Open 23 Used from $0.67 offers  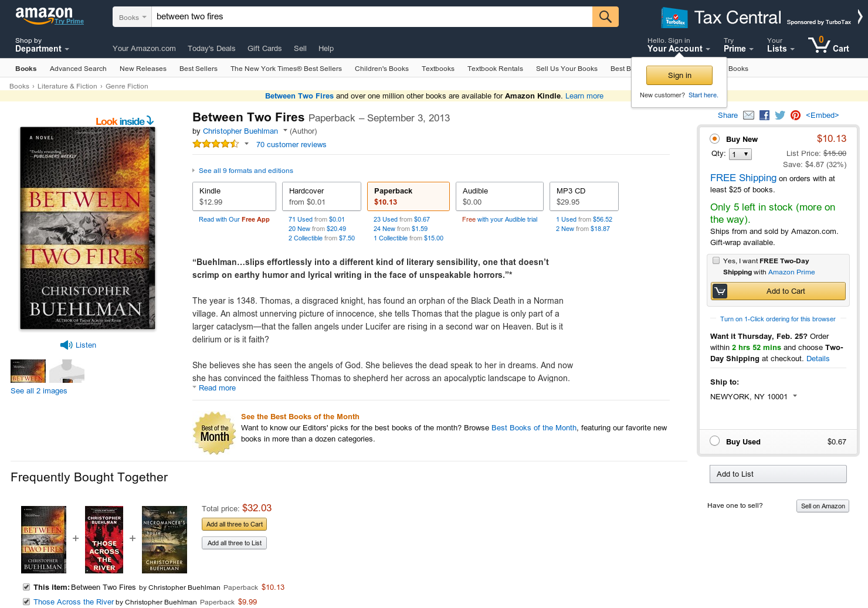pyautogui.click(x=401, y=219)
